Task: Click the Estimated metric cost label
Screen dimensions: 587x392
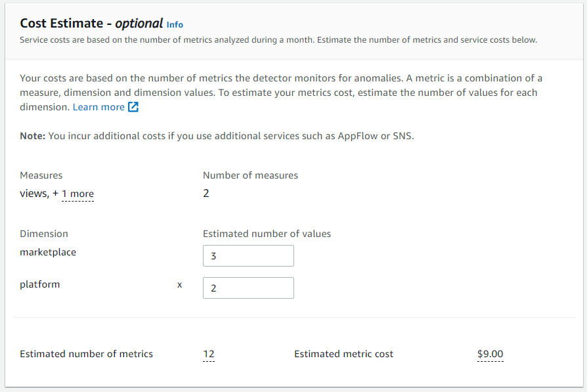Action: [343, 354]
